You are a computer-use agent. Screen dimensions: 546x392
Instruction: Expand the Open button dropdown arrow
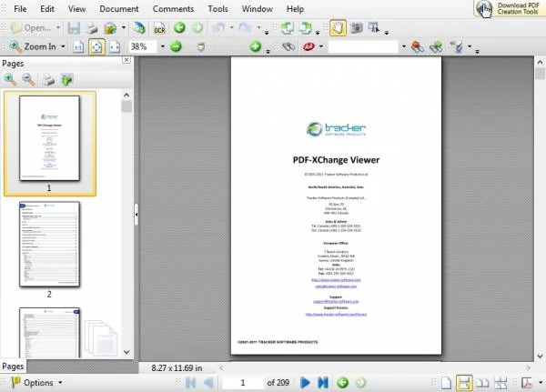click(x=58, y=27)
